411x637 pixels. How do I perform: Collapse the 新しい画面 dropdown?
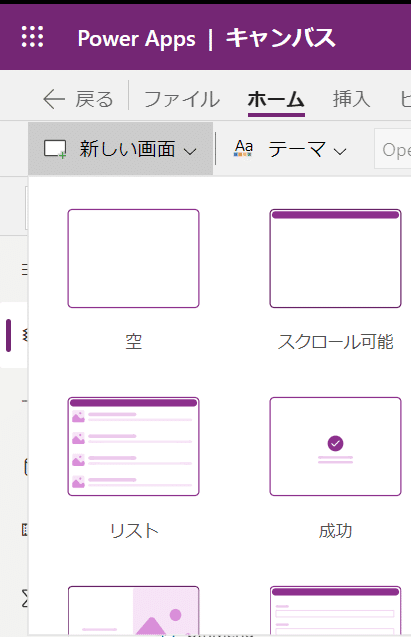(121, 149)
